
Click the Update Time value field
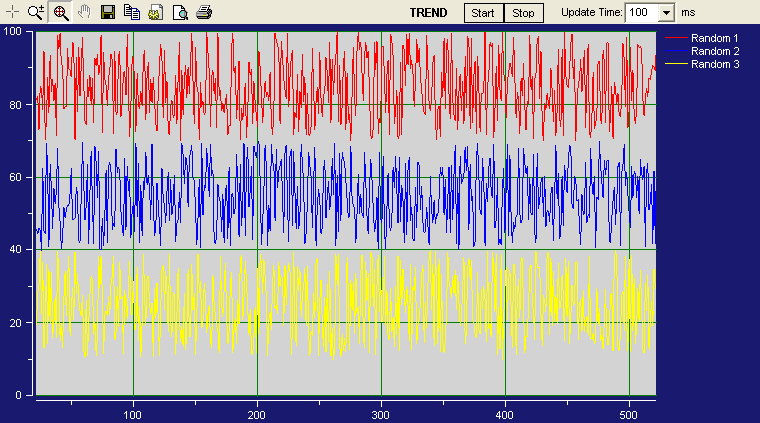tap(641, 13)
